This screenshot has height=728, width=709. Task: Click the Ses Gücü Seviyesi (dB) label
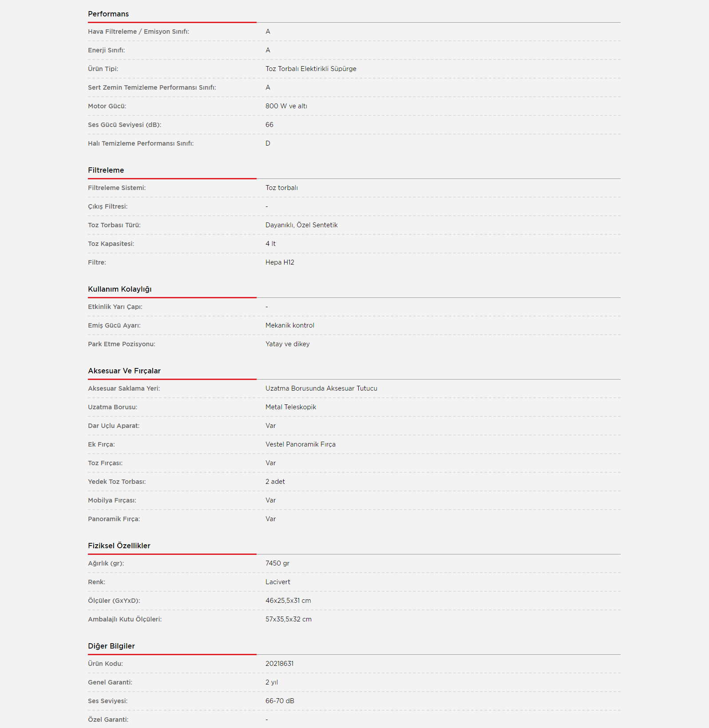(124, 125)
